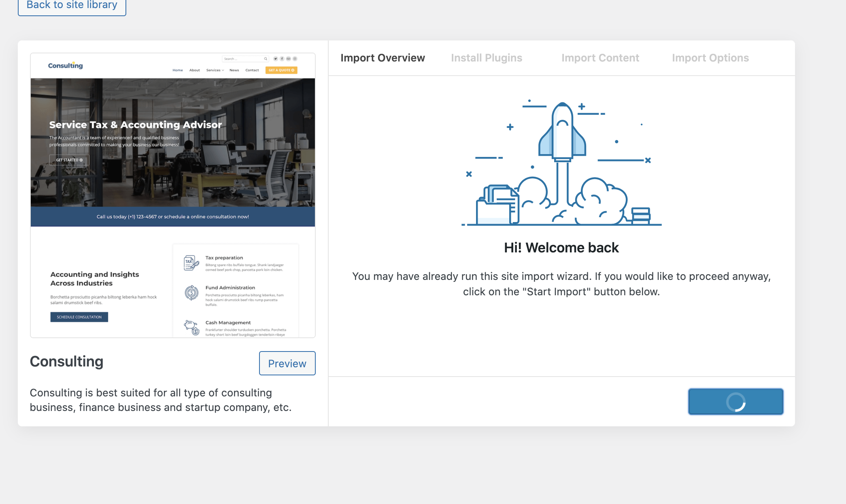This screenshot has width=846, height=504.
Task: Click the Preview button
Action: 287,363
